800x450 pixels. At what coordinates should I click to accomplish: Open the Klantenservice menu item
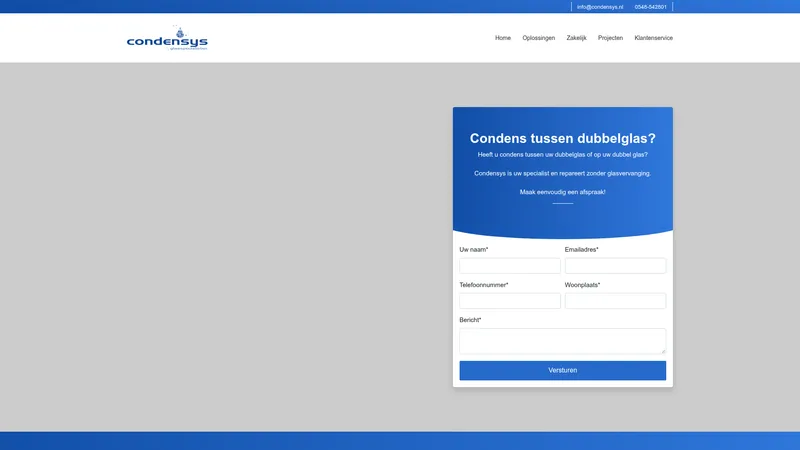(x=654, y=38)
